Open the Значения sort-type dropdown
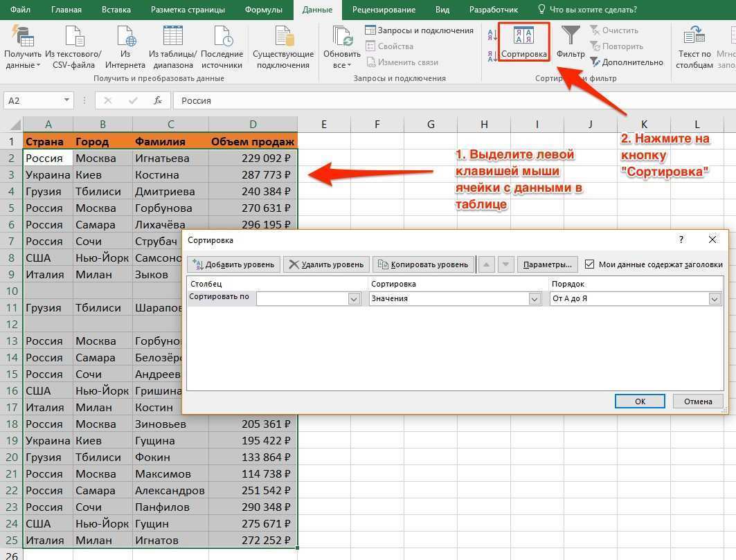The height and width of the screenshot is (560, 736). click(x=534, y=298)
